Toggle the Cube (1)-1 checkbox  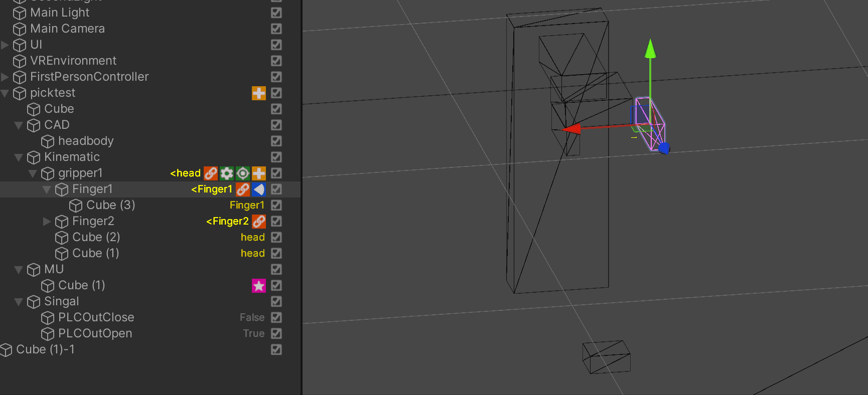(x=276, y=349)
